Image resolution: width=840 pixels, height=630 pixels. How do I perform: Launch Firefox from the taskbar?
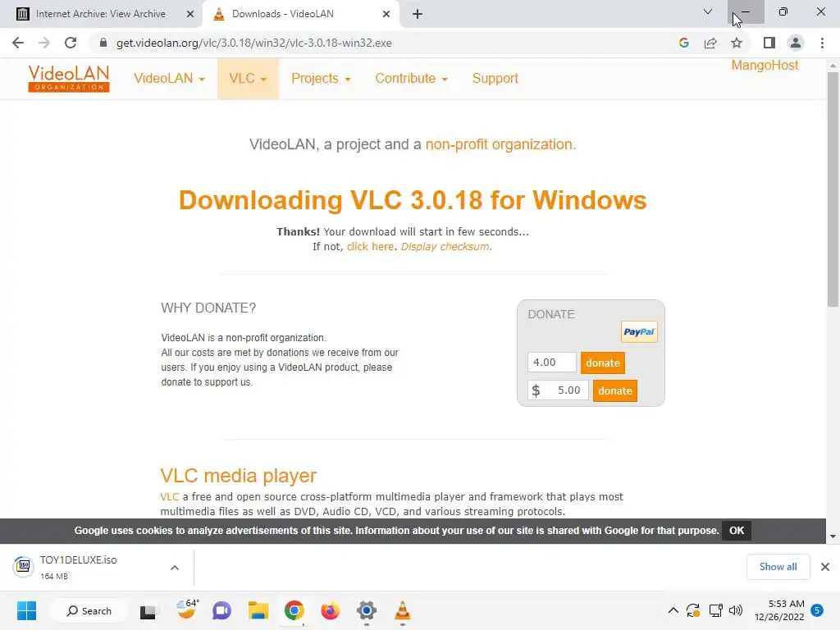point(330,610)
